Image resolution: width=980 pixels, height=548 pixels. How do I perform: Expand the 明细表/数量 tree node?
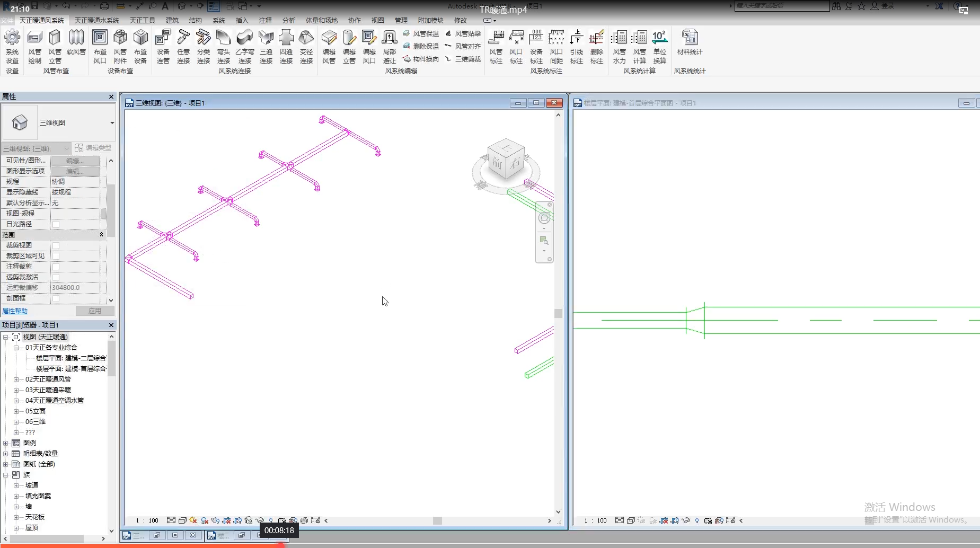(6, 454)
